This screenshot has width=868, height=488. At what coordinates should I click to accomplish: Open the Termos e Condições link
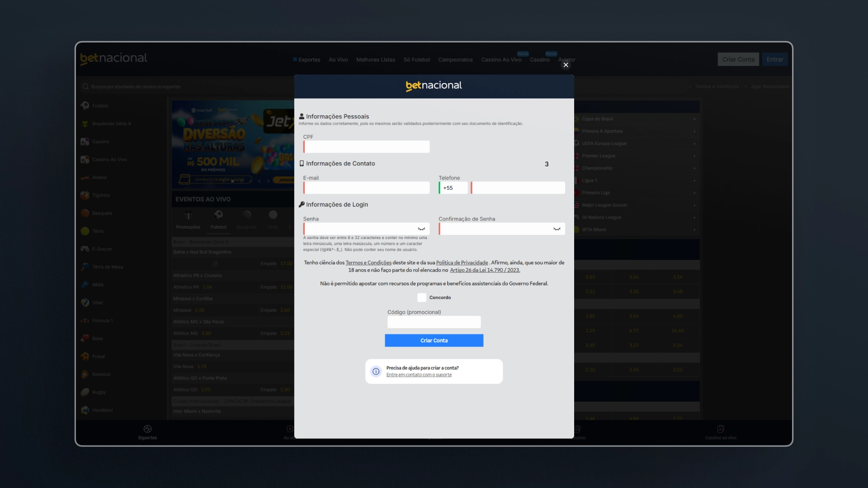368,263
